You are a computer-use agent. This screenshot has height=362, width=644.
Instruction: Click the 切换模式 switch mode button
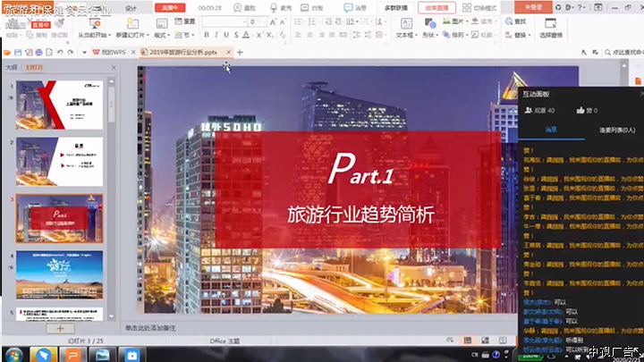[479, 8]
